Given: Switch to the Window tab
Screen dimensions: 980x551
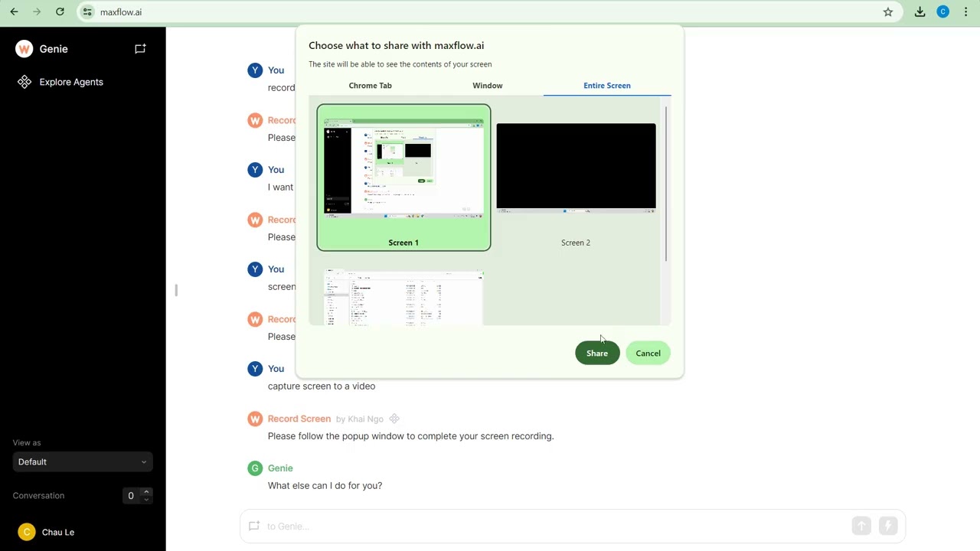Looking at the screenshot, I should (488, 86).
